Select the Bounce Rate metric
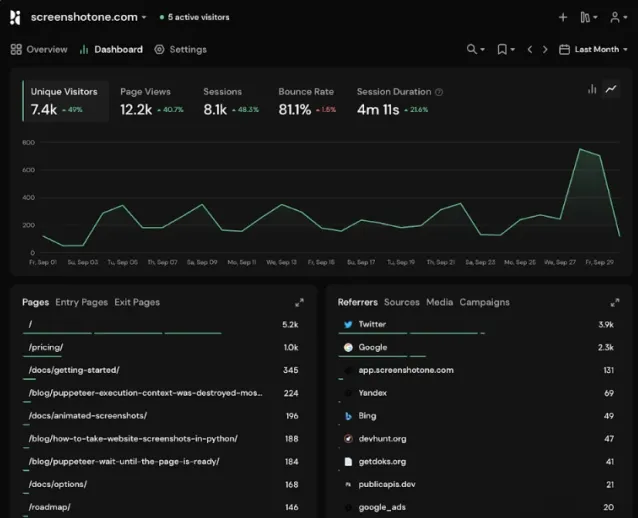Screen dimensions: 638x518 (x=307, y=101)
